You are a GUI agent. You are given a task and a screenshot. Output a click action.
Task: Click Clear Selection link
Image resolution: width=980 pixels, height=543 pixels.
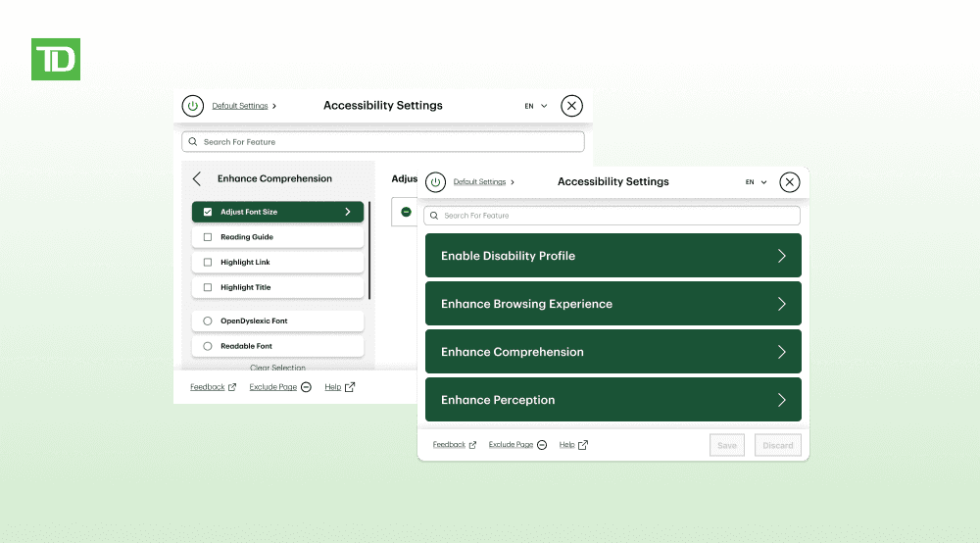pos(277,368)
